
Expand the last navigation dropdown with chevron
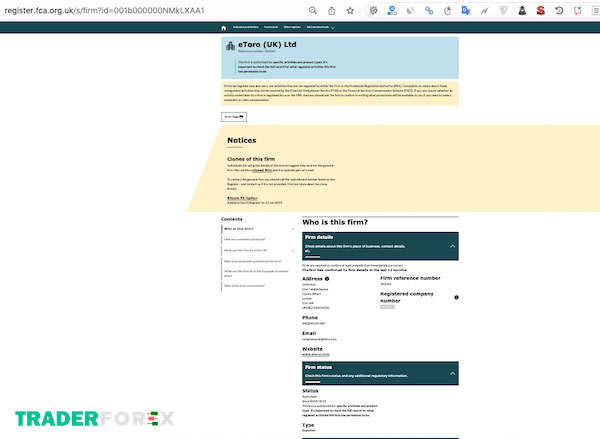pyautogui.click(x=321, y=27)
